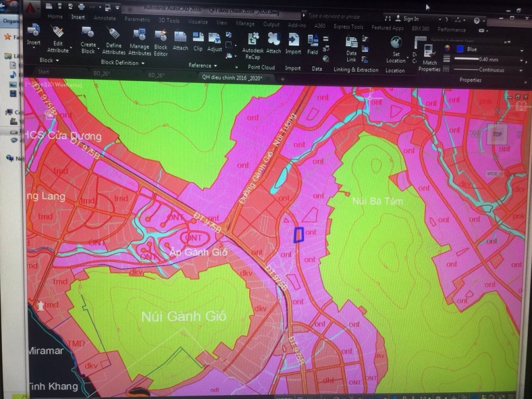Viewport: 532px width, 399px height.
Task: Activate the QH dieu chinh 2016_2020 file tab
Action: point(232,78)
